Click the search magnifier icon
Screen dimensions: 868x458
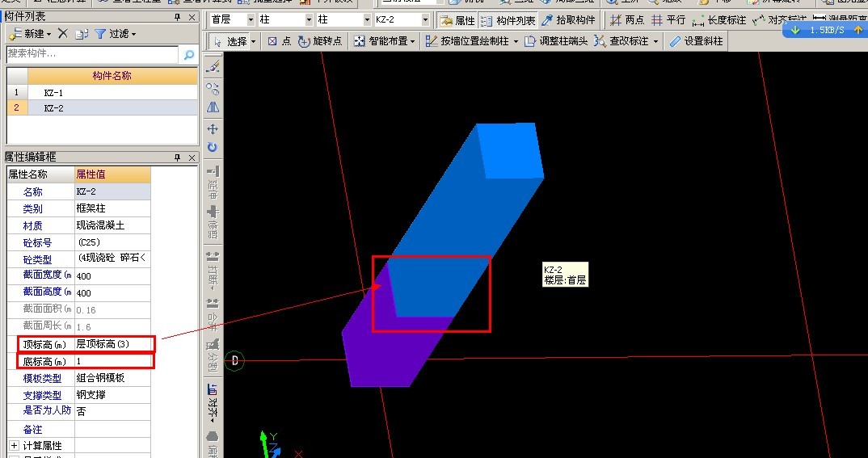(189, 54)
